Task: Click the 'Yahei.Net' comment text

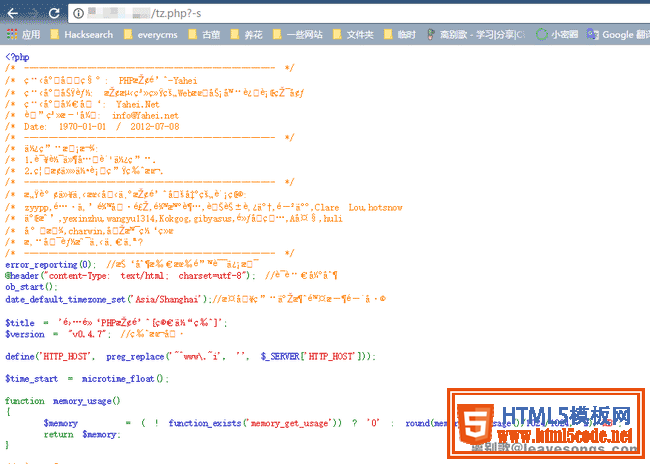Action: point(138,104)
